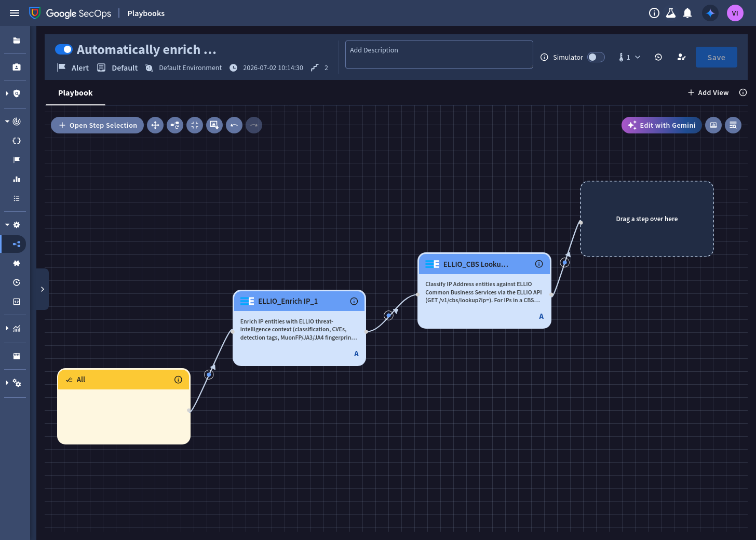Click the monitor icon beside Edit with Gemini

(713, 125)
